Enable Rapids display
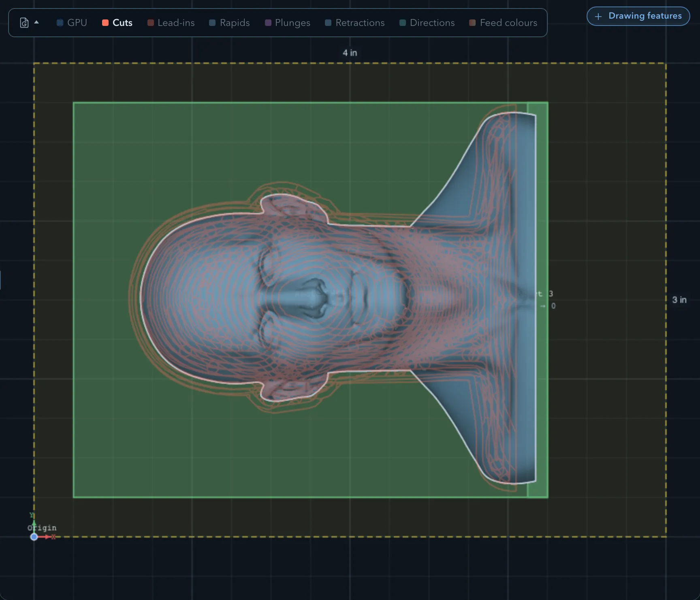 [x=229, y=23]
